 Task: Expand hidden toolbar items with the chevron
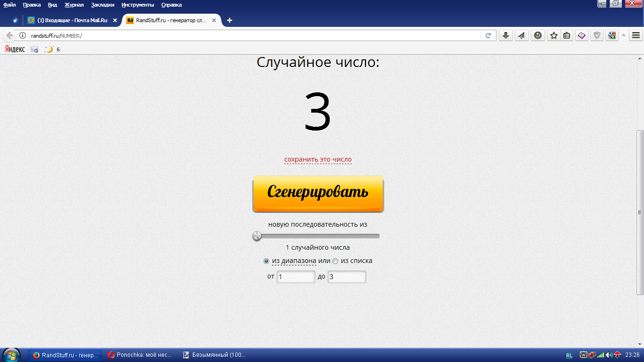pyautogui.click(x=624, y=35)
